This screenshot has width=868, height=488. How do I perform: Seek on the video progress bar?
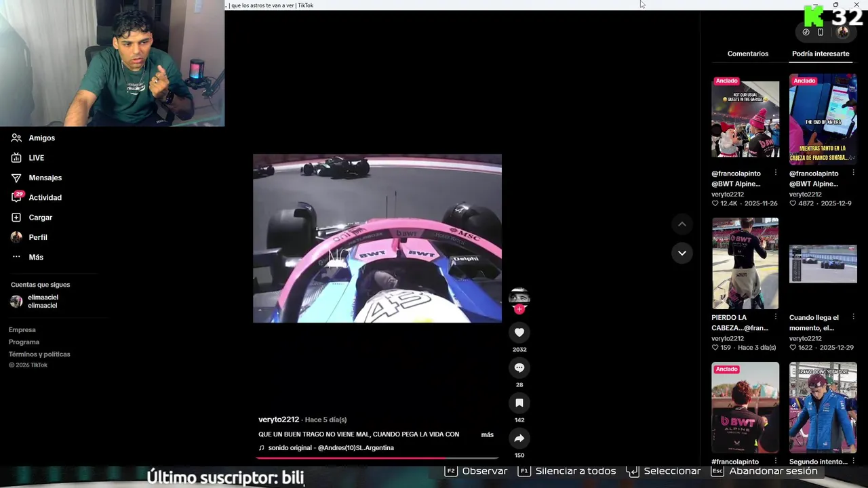coord(378,458)
